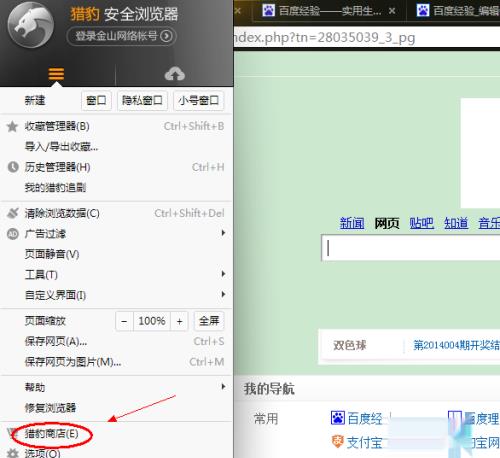Open the orange hamburger menu icon
Viewport: 500px width, 458px height.
click(x=56, y=74)
